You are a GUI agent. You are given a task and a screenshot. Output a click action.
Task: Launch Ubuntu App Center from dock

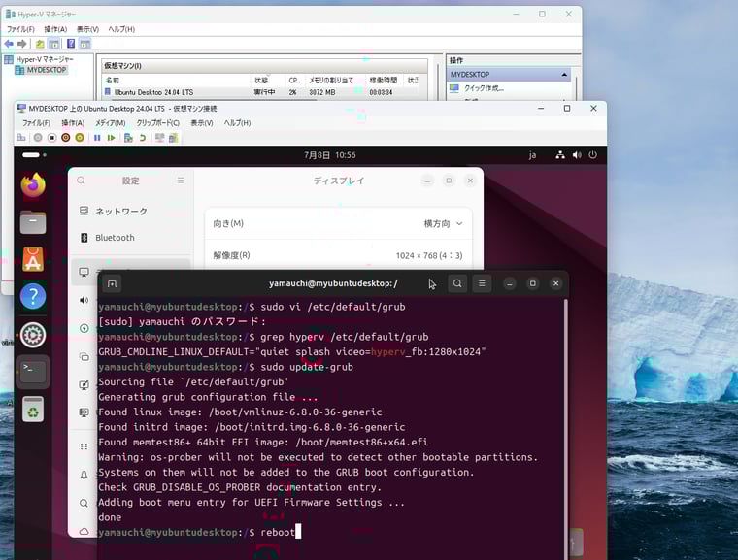click(33, 259)
